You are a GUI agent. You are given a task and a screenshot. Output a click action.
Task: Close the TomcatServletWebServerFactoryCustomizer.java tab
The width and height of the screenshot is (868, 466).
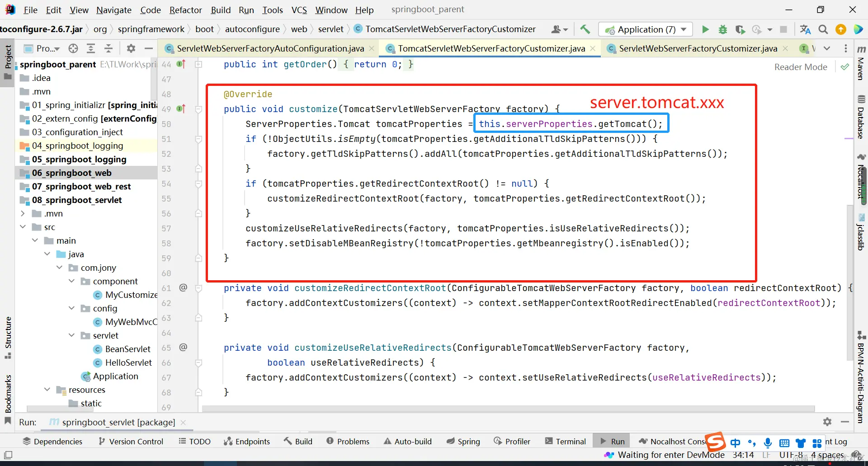pos(593,48)
